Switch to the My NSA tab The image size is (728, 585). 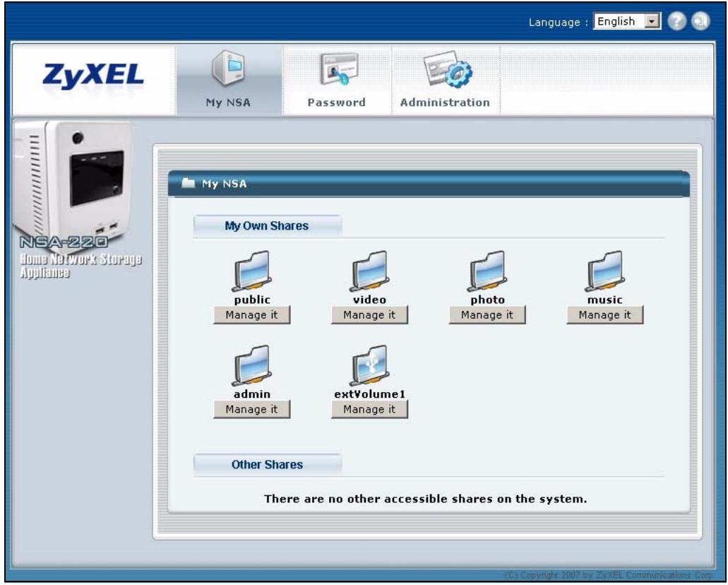229,80
